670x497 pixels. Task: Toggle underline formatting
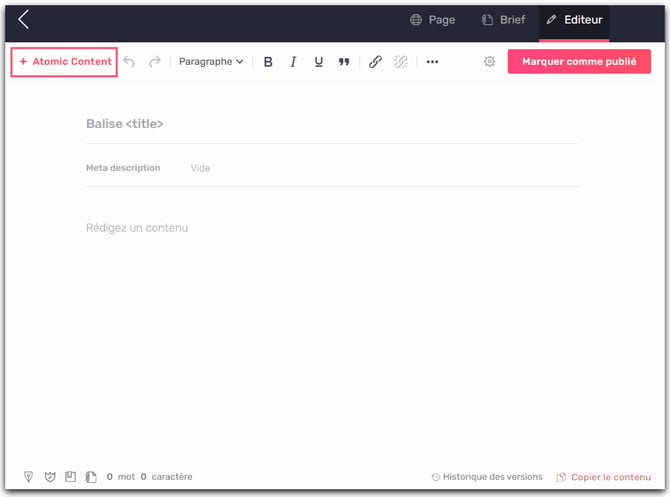coord(319,62)
